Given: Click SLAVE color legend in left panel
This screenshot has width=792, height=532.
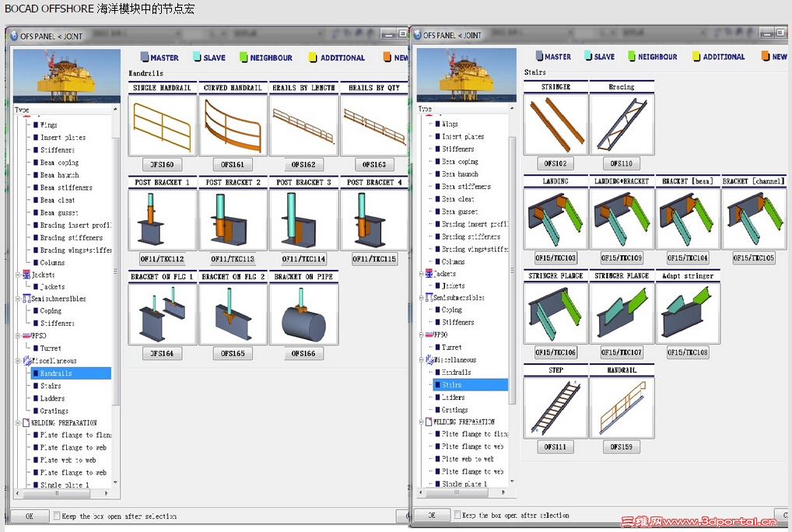Looking at the screenshot, I should [x=209, y=58].
